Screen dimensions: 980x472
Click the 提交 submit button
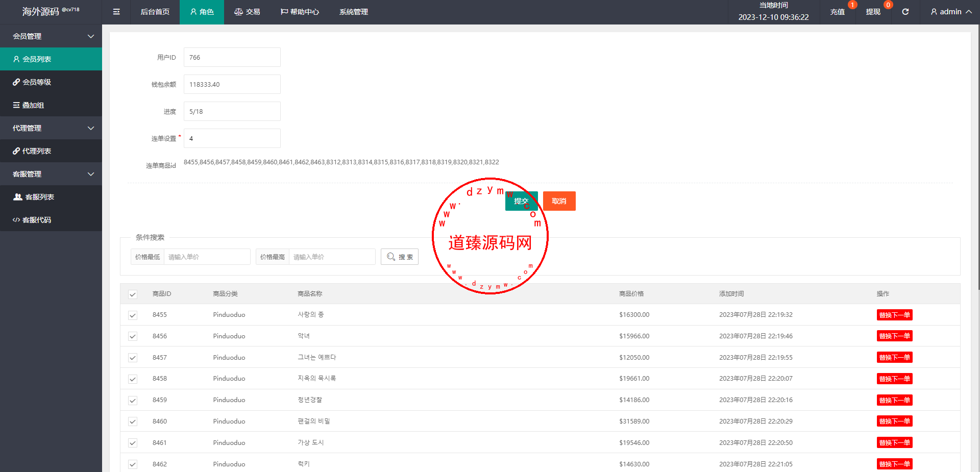click(522, 201)
